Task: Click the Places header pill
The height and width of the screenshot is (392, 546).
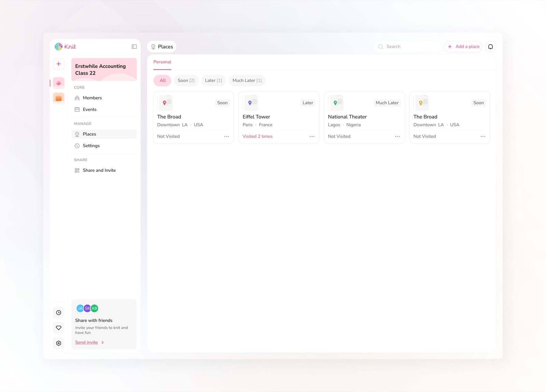Action: pyautogui.click(x=162, y=47)
